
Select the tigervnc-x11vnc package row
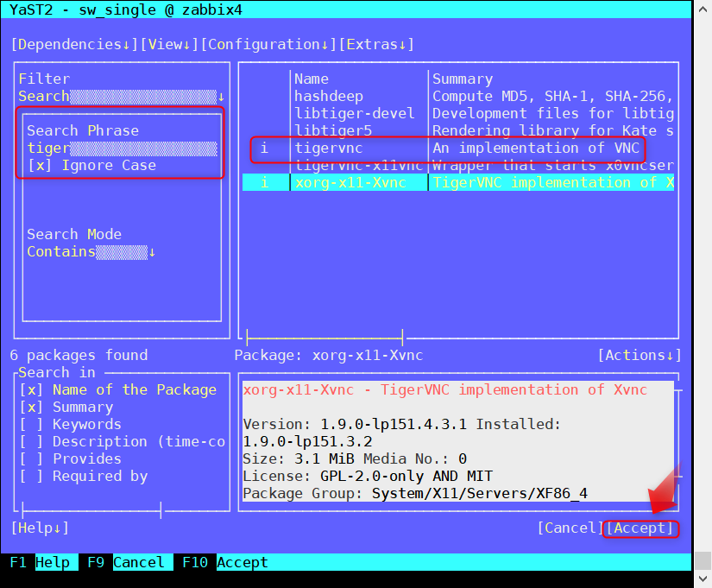click(458, 166)
